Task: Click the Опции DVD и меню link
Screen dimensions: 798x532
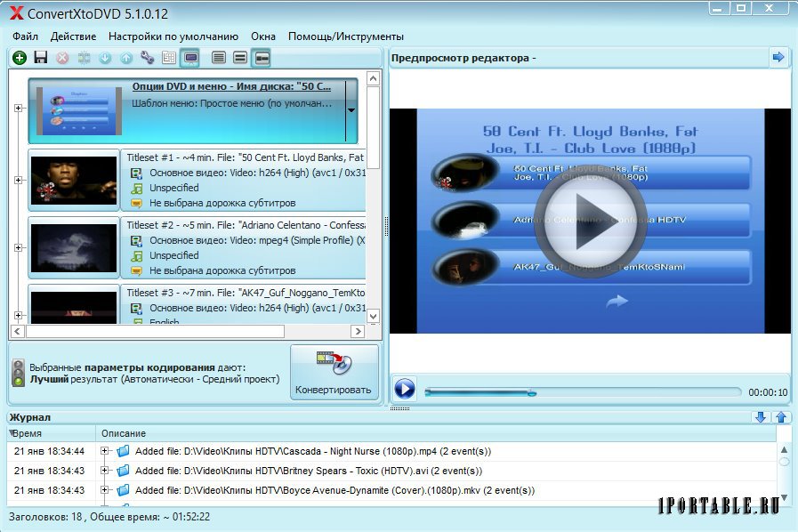Action: (x=231, y=86)
